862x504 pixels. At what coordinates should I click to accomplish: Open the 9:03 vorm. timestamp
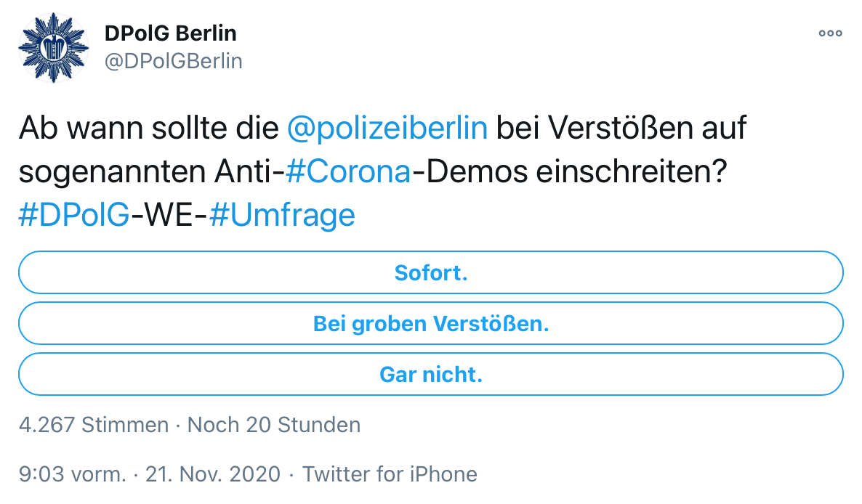(x=73, y=474)
